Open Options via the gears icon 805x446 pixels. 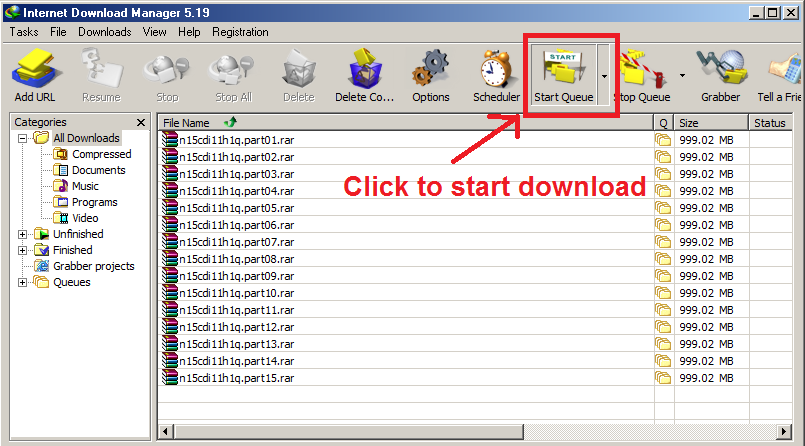pos(430,68)
